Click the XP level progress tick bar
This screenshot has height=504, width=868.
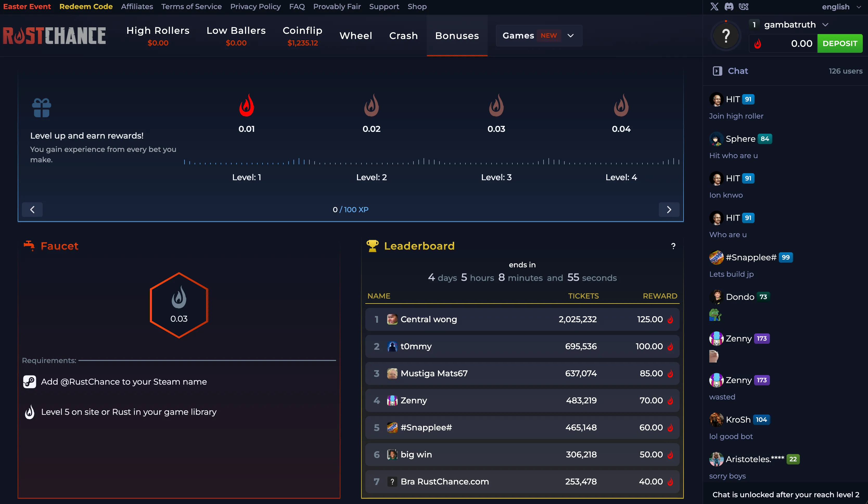[432, 161]
